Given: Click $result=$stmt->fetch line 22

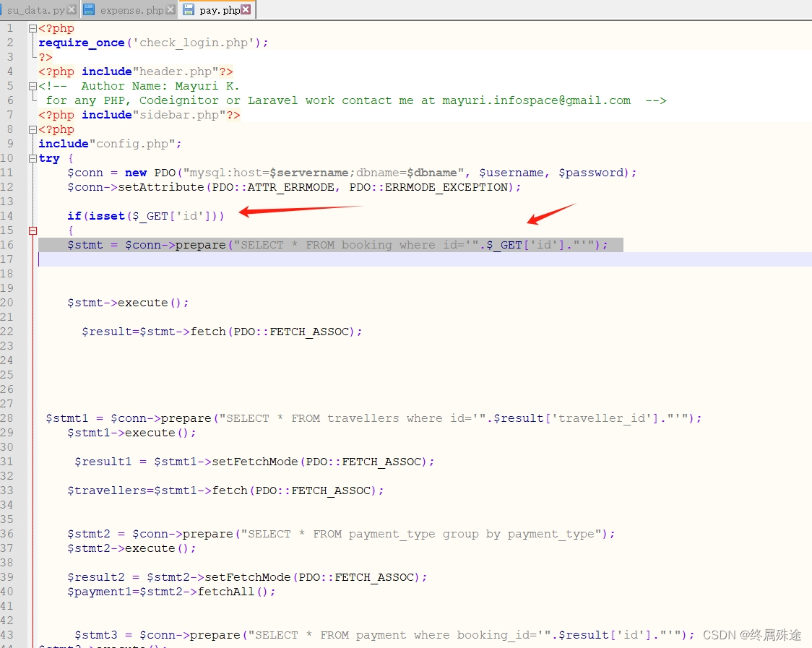Looking at the screenshot, I should point(222,332).
